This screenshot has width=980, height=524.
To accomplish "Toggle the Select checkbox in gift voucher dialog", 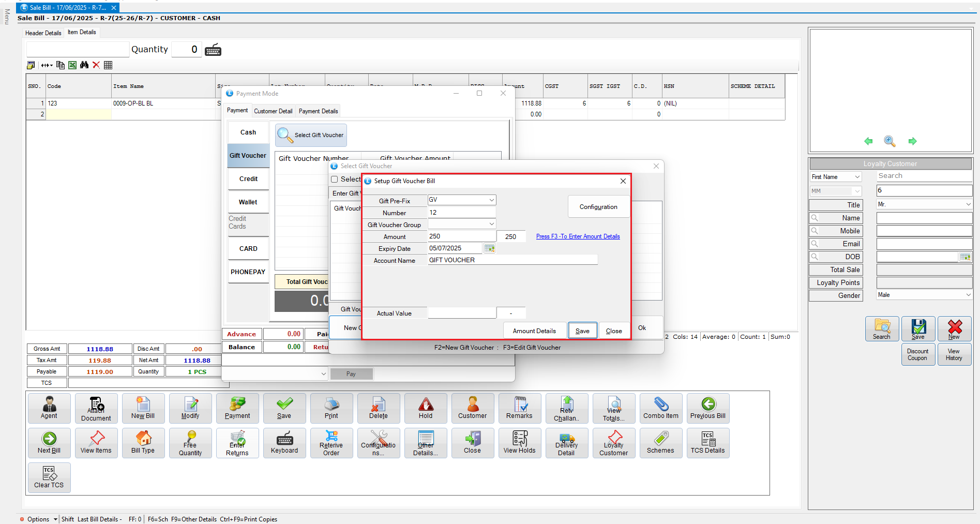I will pyautogui.click(x=335, y=179).
